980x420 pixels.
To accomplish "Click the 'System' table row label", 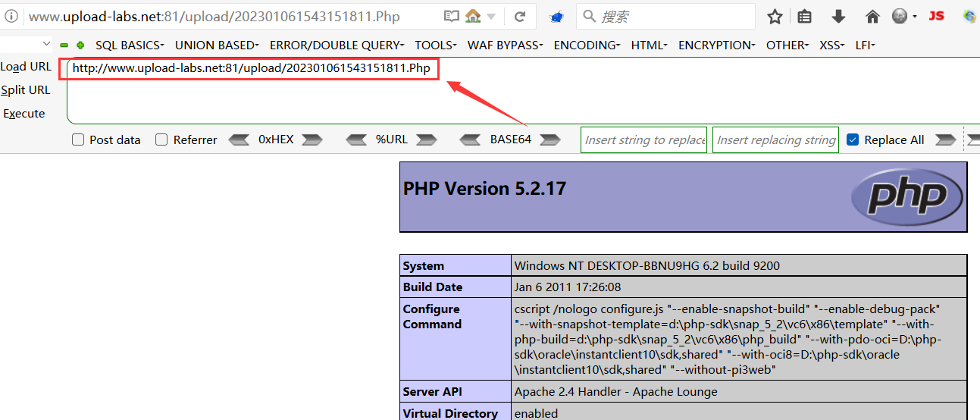I will tap(424, 266).
